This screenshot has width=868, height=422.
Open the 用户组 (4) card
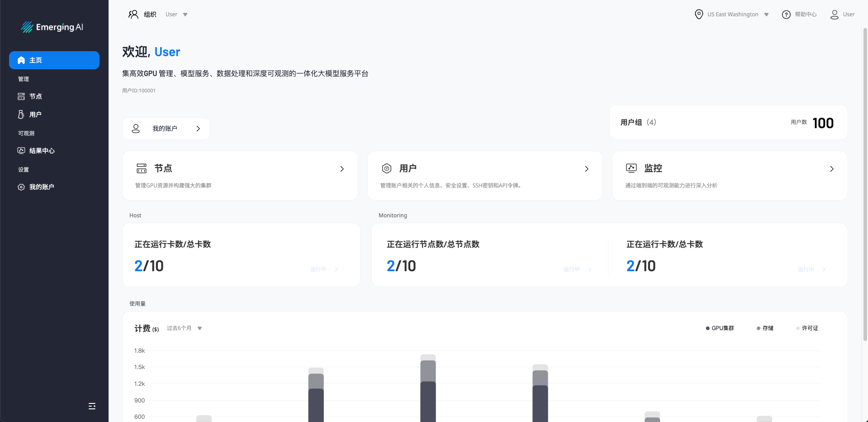(728, 122)
